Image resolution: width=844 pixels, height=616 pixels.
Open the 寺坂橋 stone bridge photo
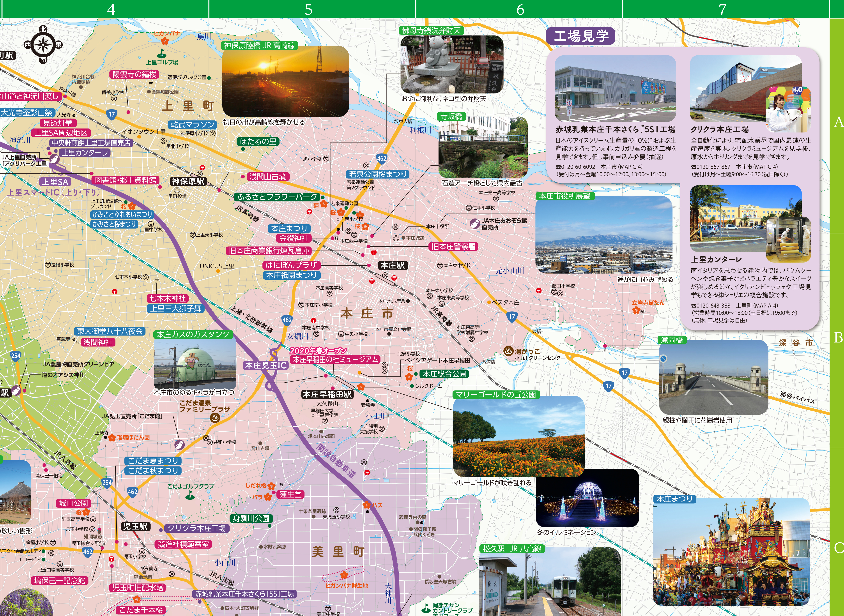pyautogui.click(x=483, y=147)
